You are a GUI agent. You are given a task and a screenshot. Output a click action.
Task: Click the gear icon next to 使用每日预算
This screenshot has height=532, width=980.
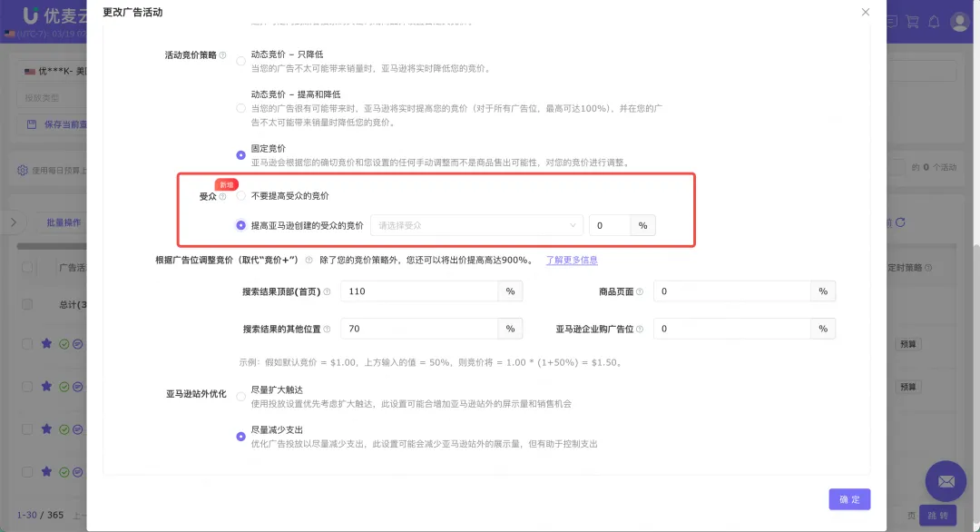coord(21,169)
